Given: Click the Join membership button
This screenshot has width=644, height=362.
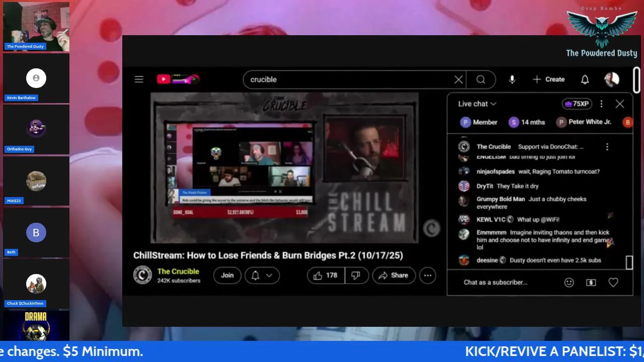Looking at the screenshot, I should click(227, 275).
